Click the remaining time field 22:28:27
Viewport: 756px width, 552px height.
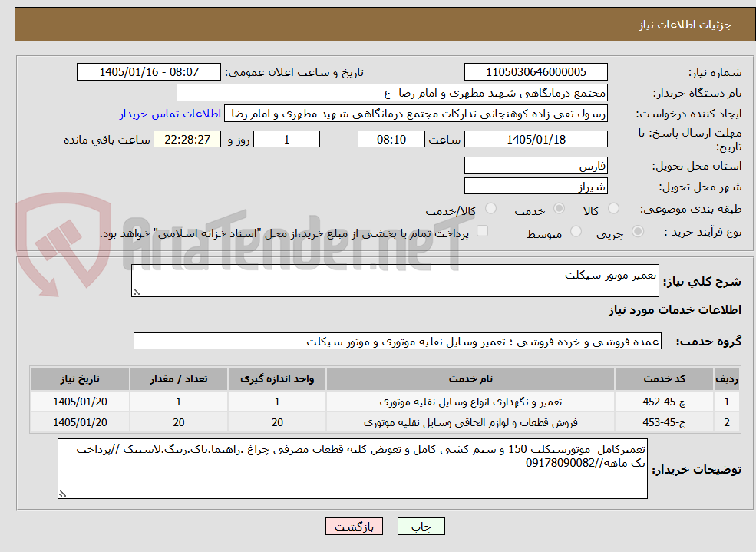tap(187, 139)
